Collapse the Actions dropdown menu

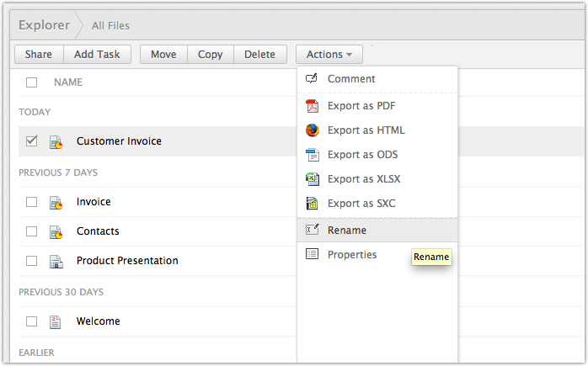coord(329,55)
